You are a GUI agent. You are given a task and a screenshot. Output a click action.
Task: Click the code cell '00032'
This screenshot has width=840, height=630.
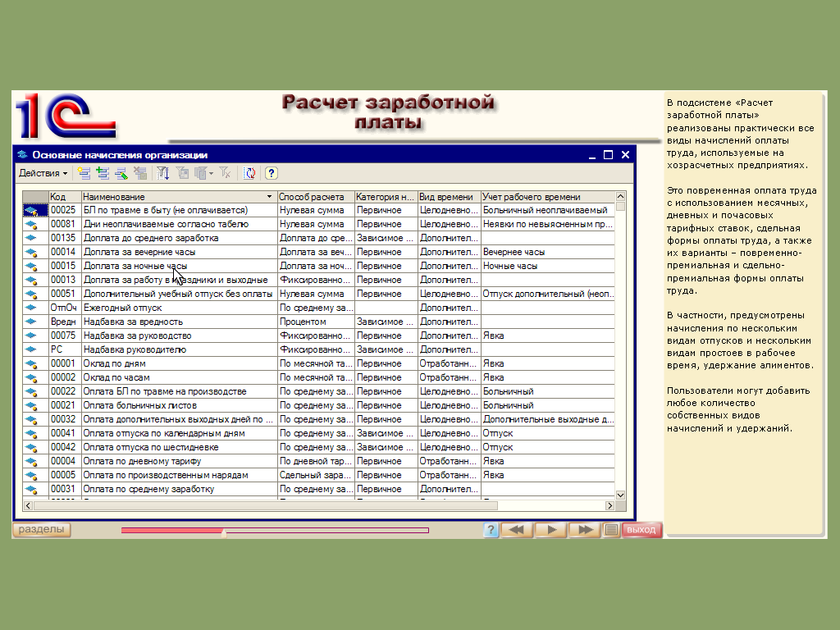65,419
